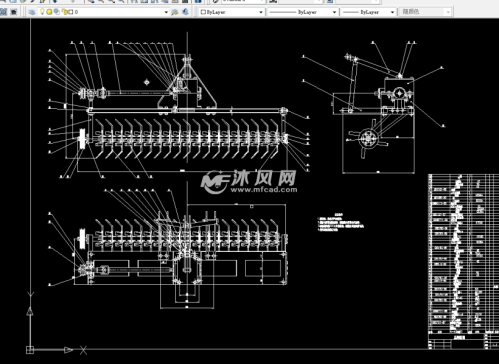Click the disabled plot style 随颜色 dropdown
The image size is (499, 364).
click(425, 12)
